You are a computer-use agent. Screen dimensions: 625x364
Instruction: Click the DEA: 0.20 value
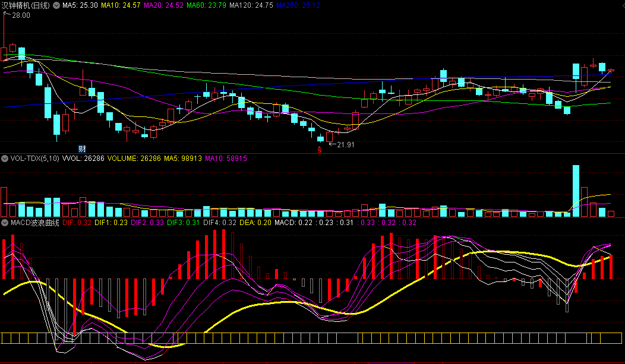pos(255,223)
